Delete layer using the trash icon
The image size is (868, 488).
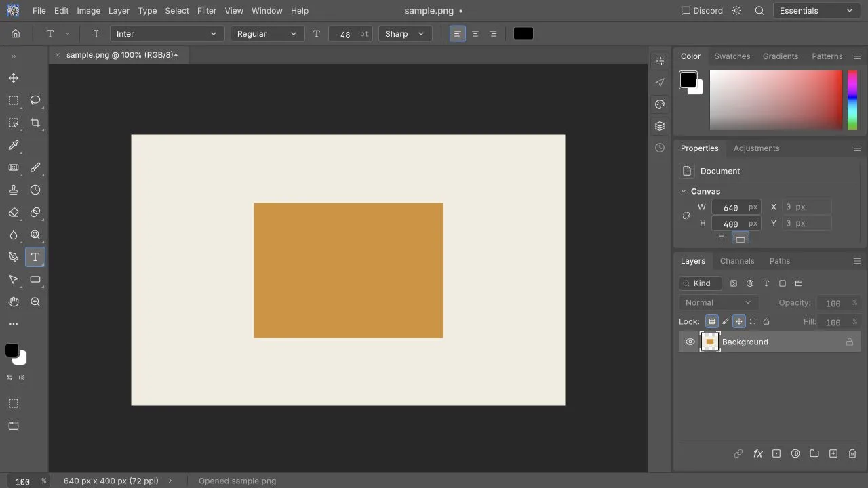point(853,453)
